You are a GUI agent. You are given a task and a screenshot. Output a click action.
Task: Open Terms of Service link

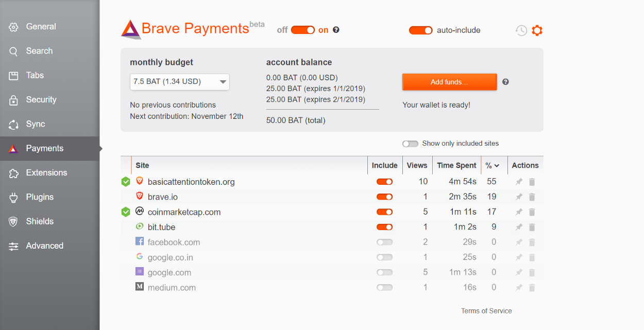[486, 311]
